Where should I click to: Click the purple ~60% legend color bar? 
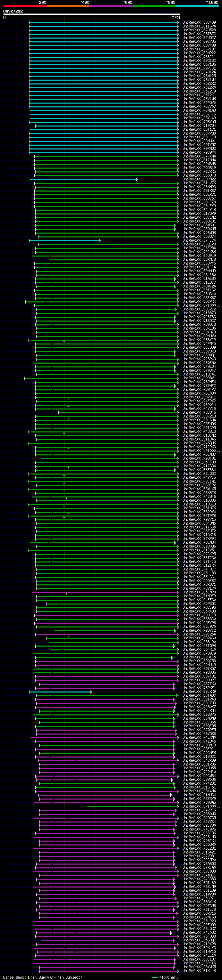tap(111, 6)
